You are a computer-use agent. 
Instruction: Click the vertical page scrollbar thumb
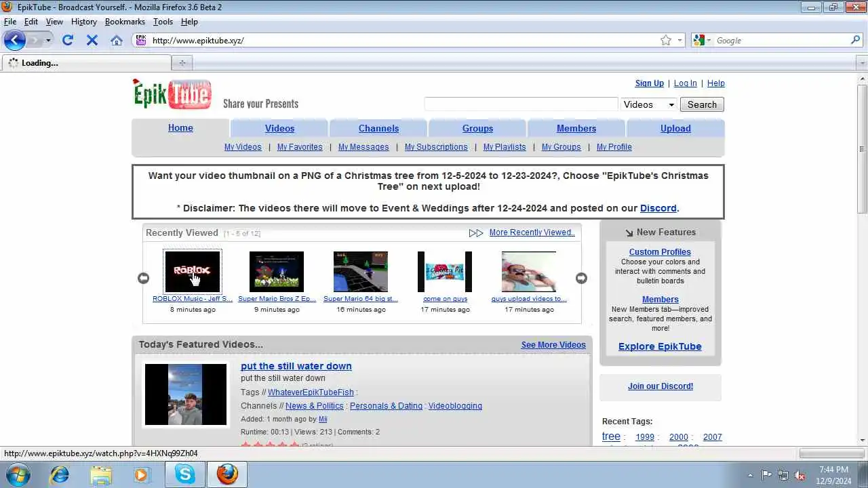click(863, 149)
